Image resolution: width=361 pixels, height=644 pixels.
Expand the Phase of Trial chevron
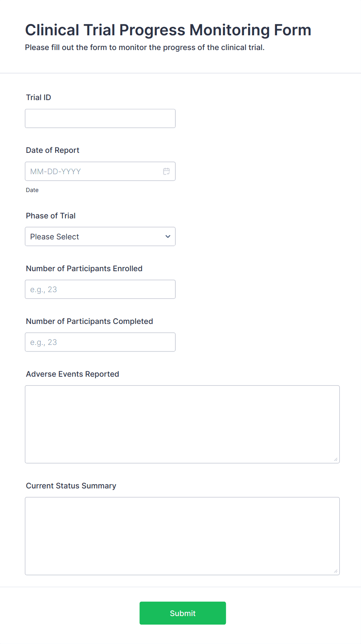tap(168, 237)
